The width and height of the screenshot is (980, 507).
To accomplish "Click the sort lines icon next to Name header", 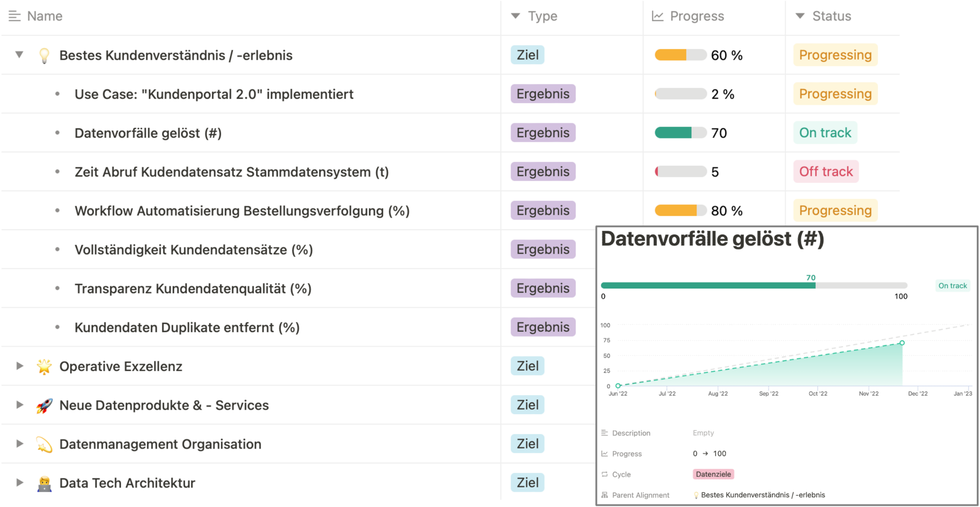I will pos(14,16).
